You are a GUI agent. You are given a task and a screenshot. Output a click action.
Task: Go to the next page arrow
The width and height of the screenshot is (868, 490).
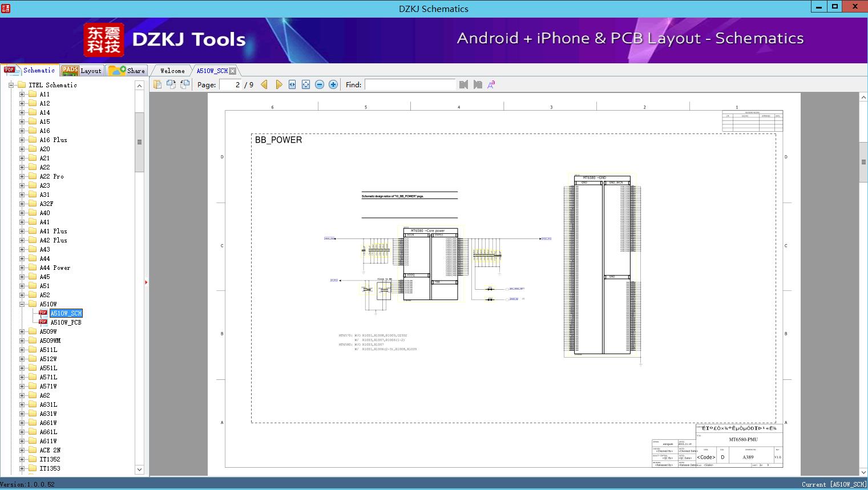click(x=278, y=84)
